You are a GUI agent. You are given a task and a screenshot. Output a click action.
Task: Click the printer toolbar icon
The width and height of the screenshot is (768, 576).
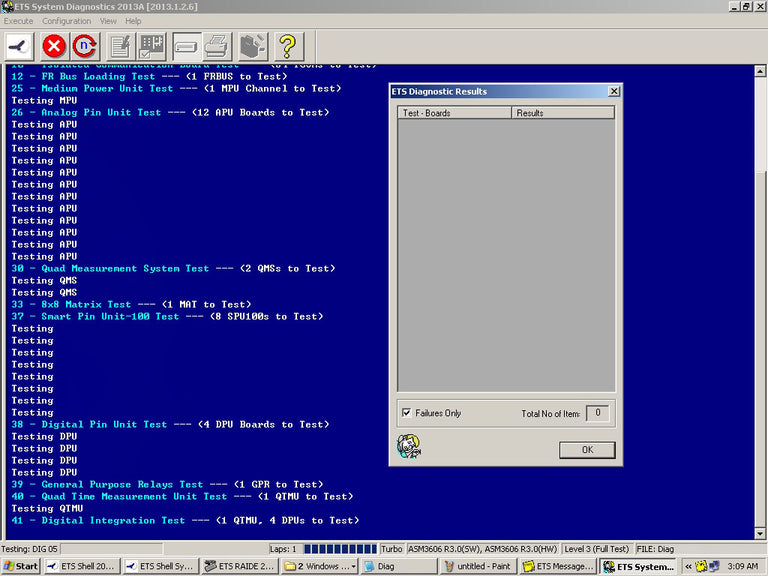click(x=217, y=47)
